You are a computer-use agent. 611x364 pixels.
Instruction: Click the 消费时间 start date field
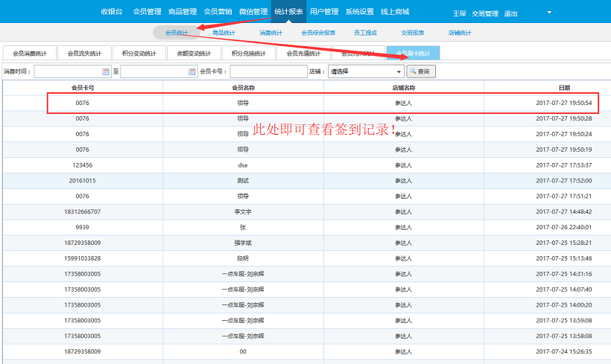[x=67, y=71]
